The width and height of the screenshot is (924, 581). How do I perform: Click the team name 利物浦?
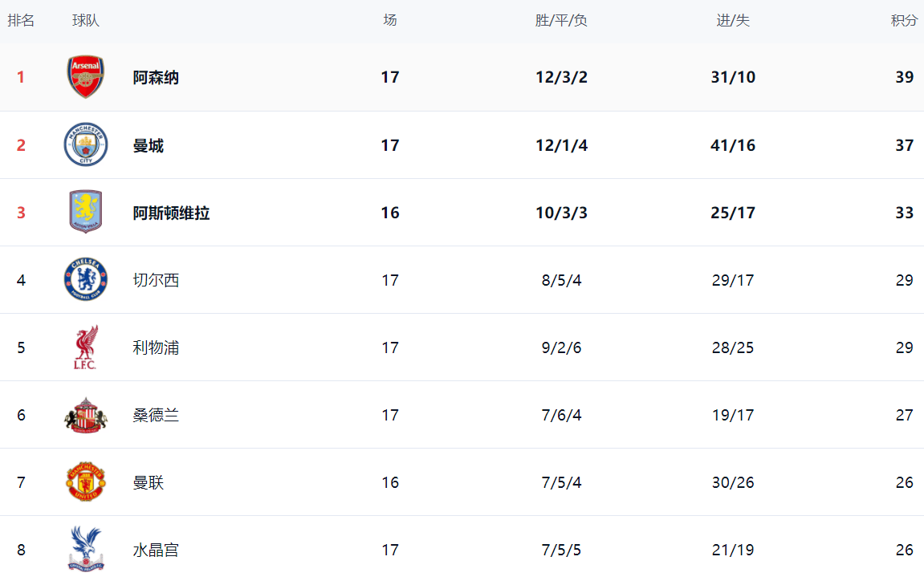[x=156, y=347]
